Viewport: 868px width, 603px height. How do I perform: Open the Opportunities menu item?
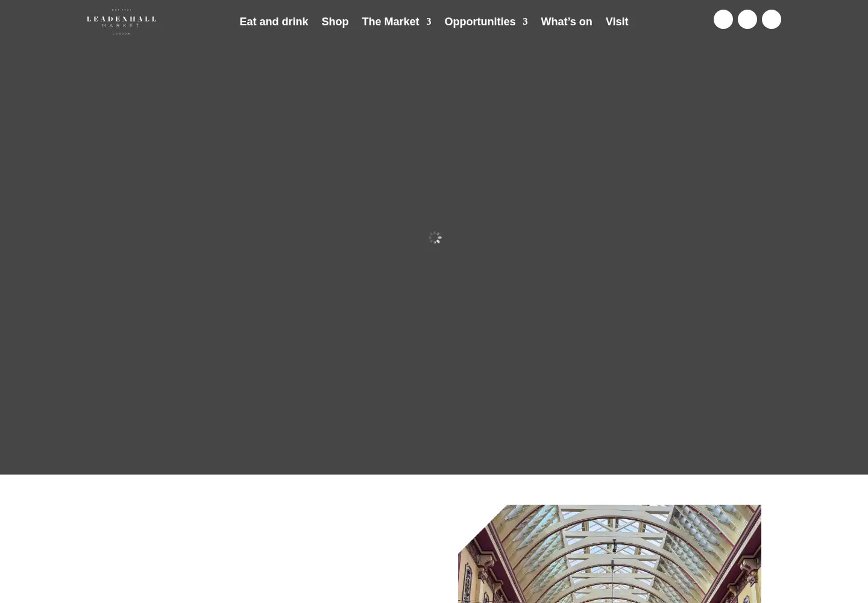[x=480, y=22]
